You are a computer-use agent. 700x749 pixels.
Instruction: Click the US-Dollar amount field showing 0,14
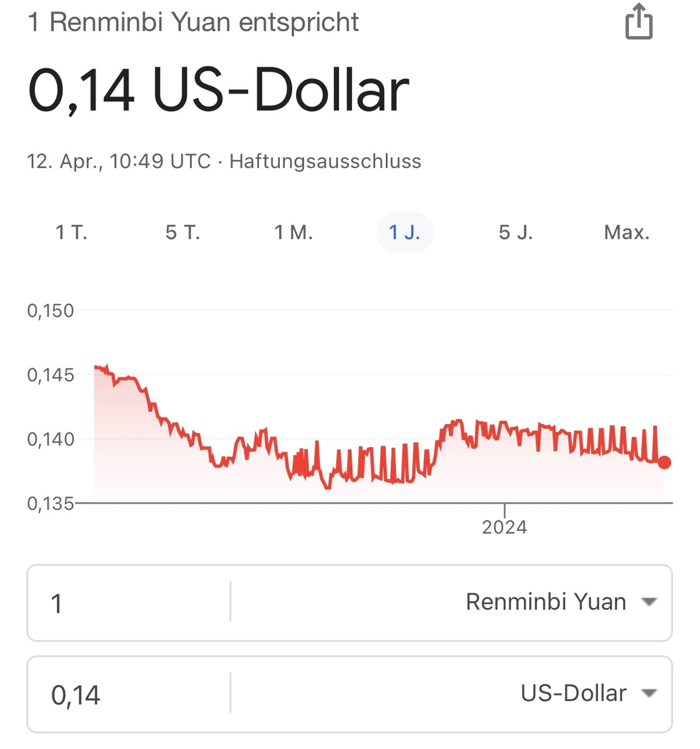128,695
